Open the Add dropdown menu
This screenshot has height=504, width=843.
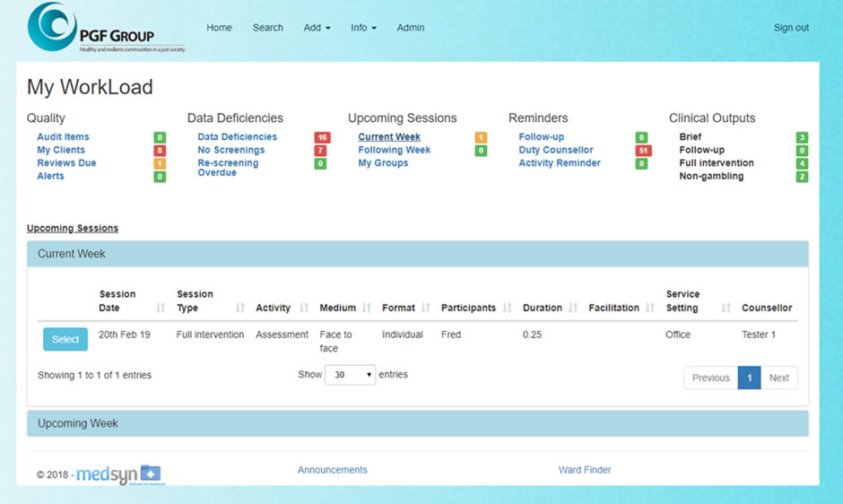click(x=317, y=28)
